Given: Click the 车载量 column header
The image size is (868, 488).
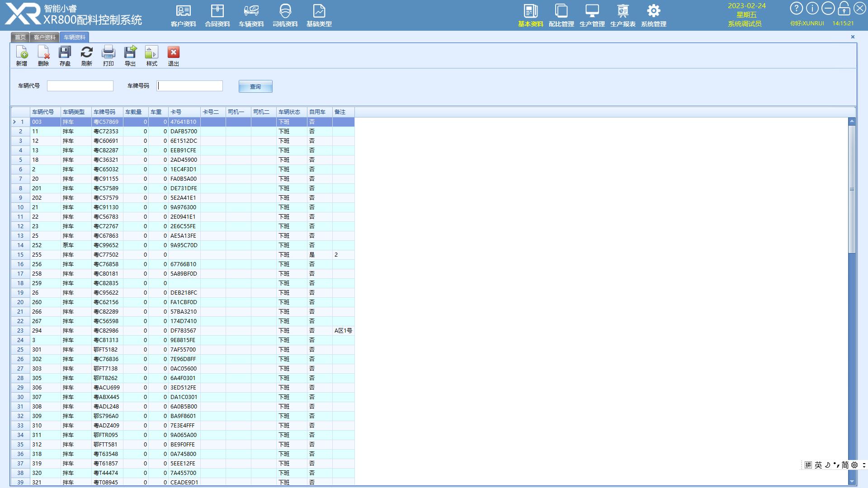Looking at the screenshot, I should click(136, 112).
